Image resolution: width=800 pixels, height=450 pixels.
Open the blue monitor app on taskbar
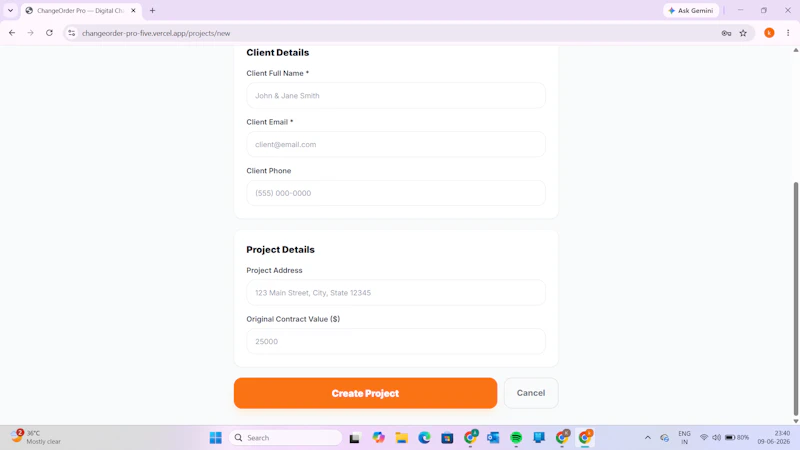[539, 437]
